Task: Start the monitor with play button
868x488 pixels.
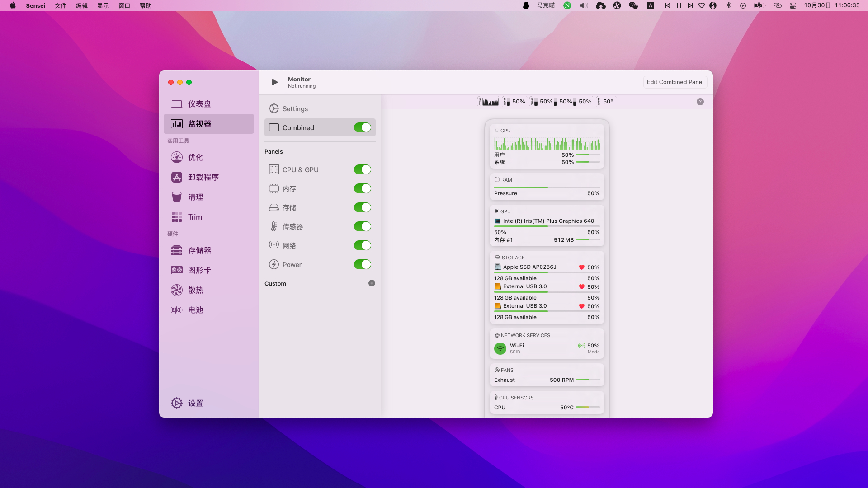Action: (274, 82)
